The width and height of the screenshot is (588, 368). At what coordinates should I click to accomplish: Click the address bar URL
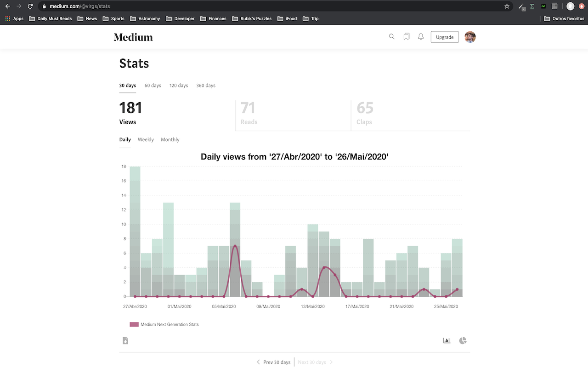(x=79, y=6)
